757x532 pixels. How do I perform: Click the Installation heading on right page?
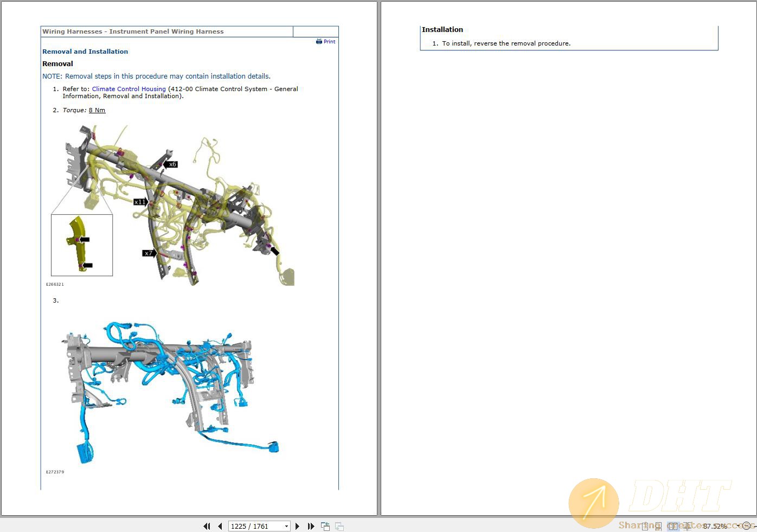click(442, 30)
